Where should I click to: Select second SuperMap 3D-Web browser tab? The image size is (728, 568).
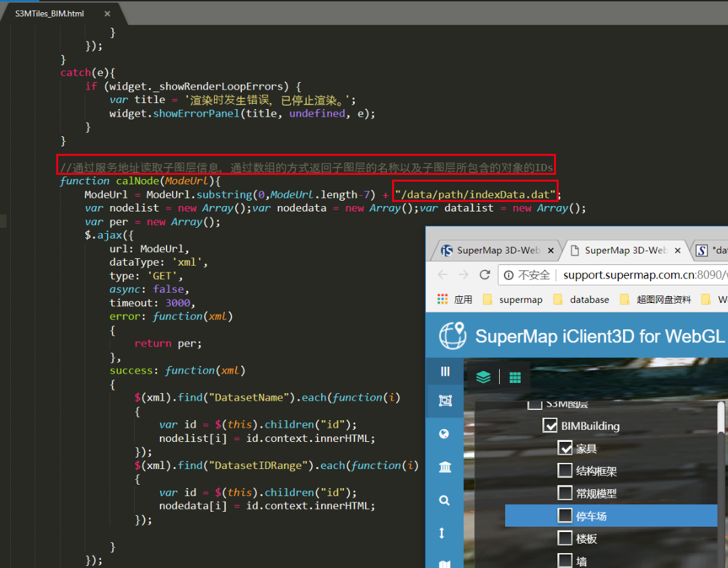pyautogui.click(x=625, y=251)
